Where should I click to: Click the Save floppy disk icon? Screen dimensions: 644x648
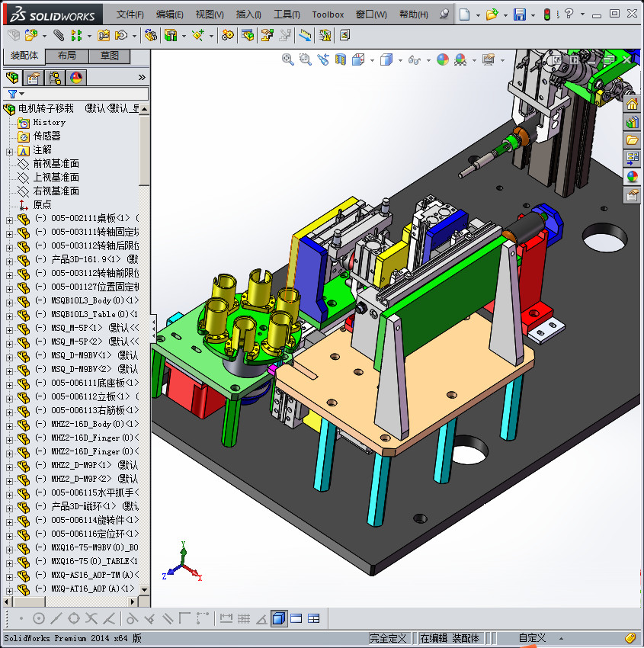click(519, 14)
